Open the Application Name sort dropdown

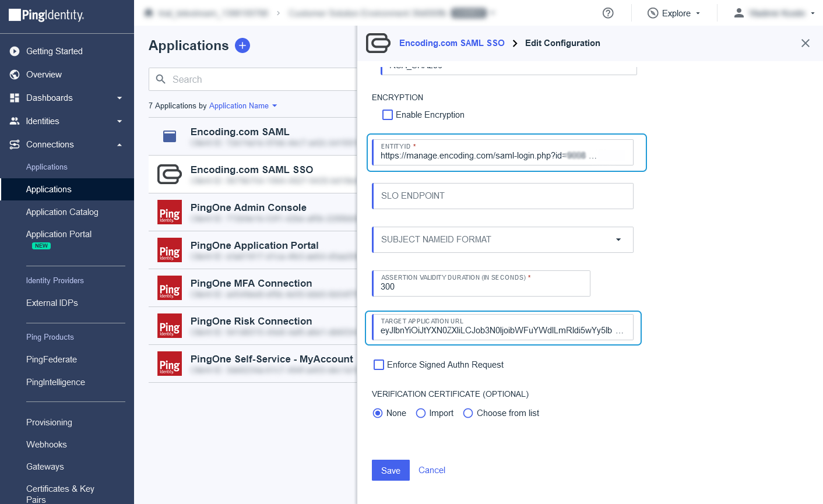243,105
